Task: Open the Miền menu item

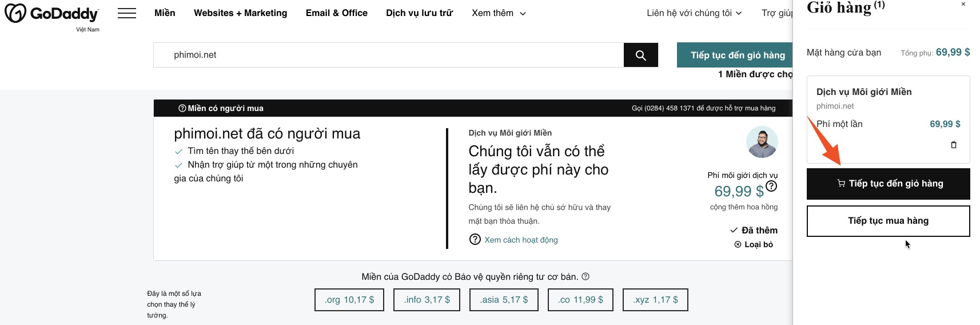Action: click(165, 13)
